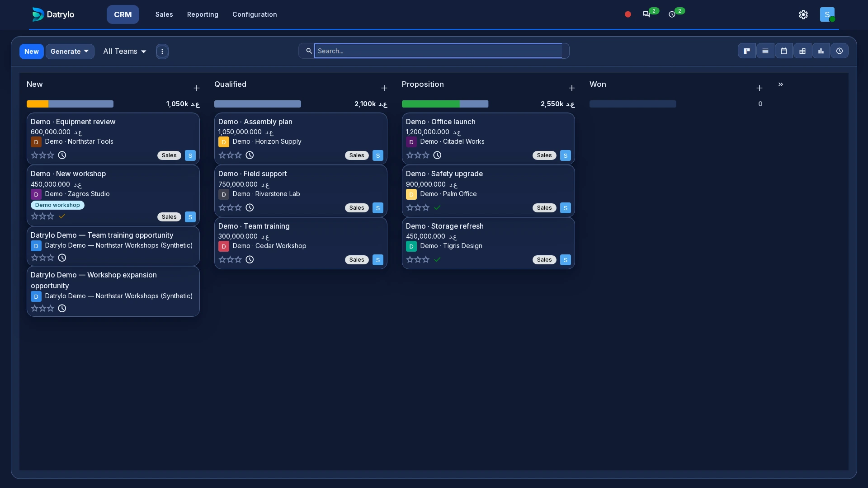Switch to Kanban view

click(x=747, y=51)
